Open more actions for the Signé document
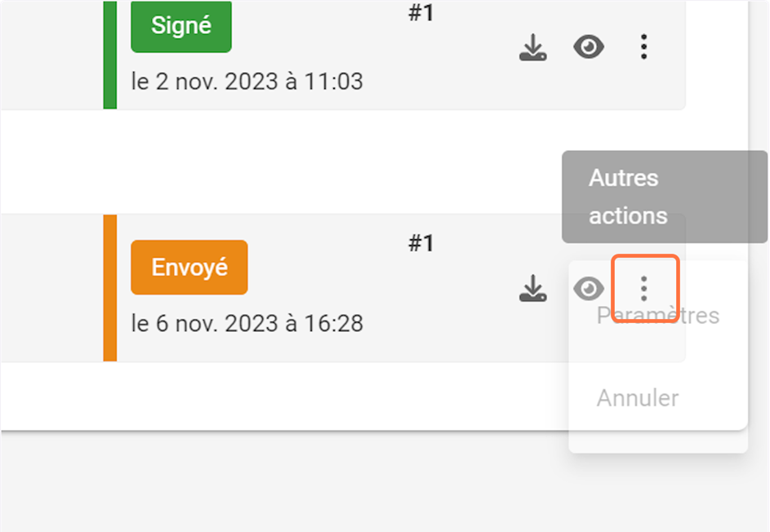Screen dimensions: 770x532 coord(643,48)
